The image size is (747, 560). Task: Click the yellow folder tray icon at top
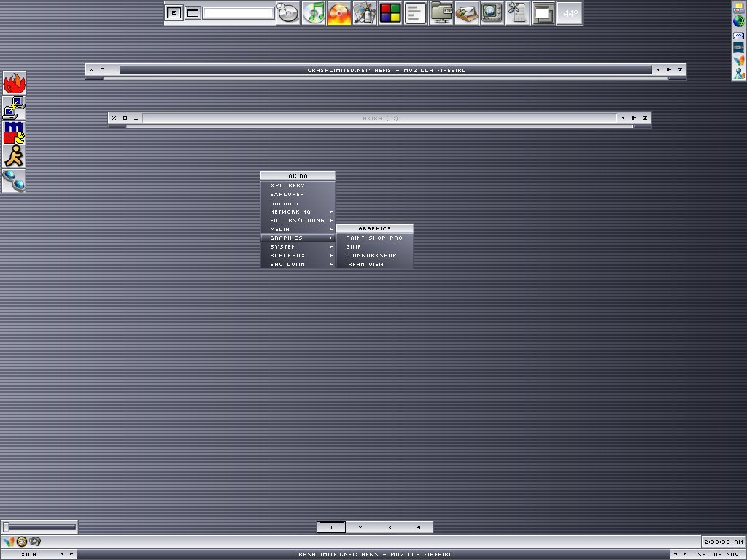coord(738,7)
